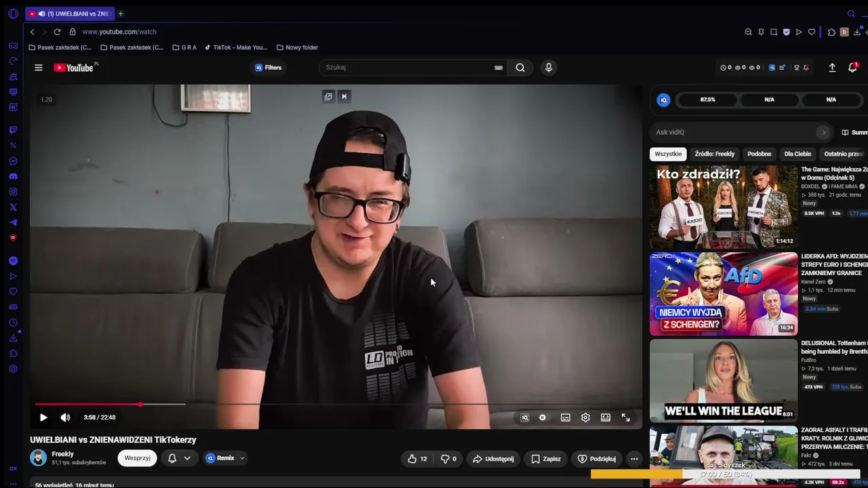This screenshot has width=868, height=488.
Task: Open Instagram in the Opera sidebar
Action: click(x=13, y=192)
